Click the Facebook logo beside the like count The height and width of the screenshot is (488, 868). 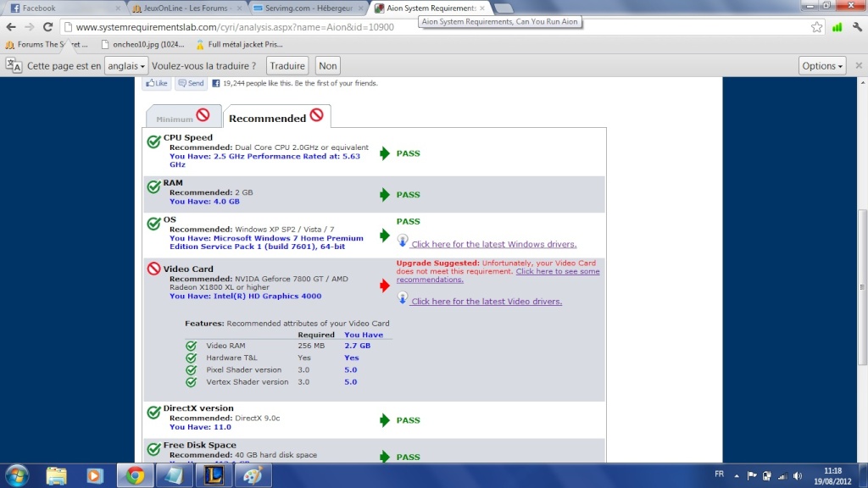point(216,84)
